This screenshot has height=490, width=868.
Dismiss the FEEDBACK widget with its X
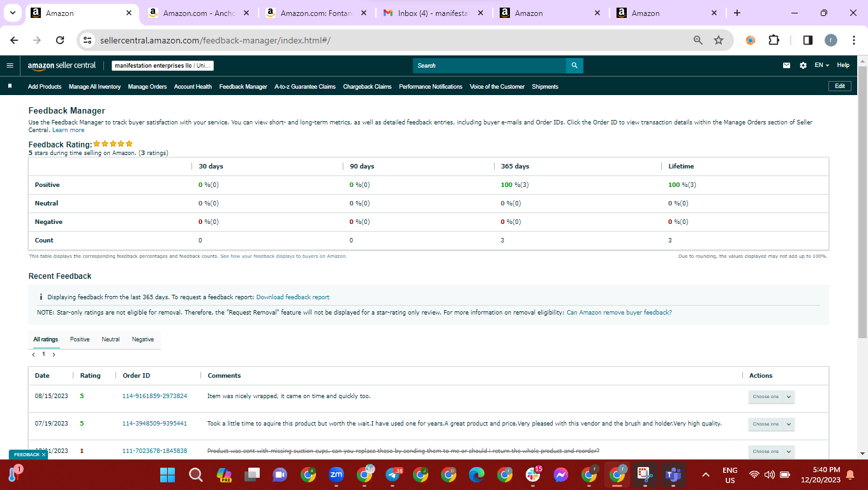pyautogui.click(x=43, y=455)
